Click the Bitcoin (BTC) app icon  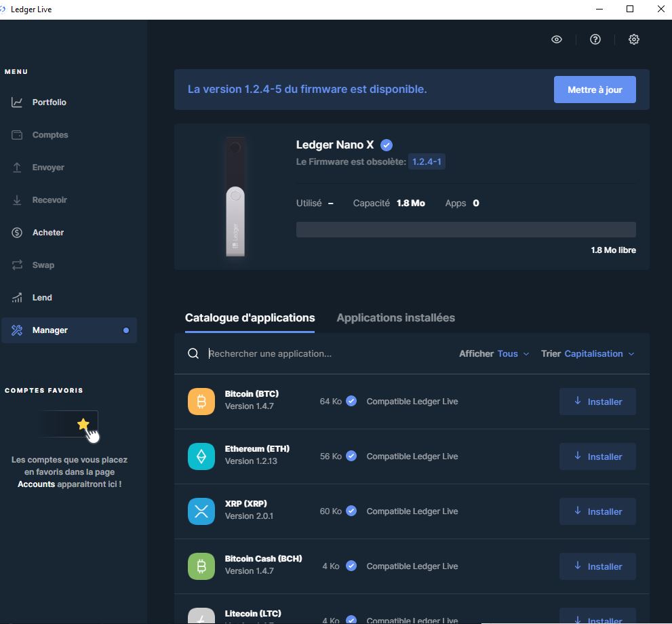point(201,401)
